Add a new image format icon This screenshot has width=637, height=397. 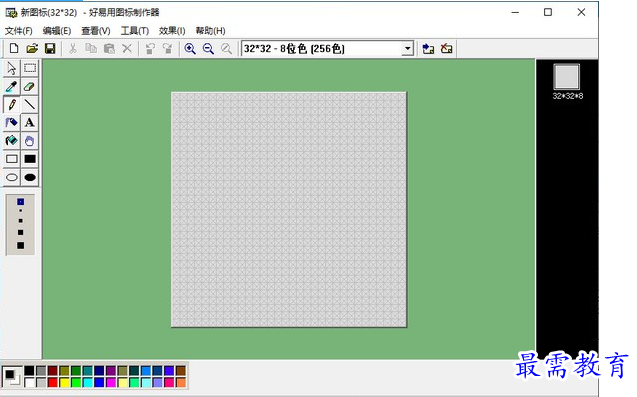click(428, 49)
